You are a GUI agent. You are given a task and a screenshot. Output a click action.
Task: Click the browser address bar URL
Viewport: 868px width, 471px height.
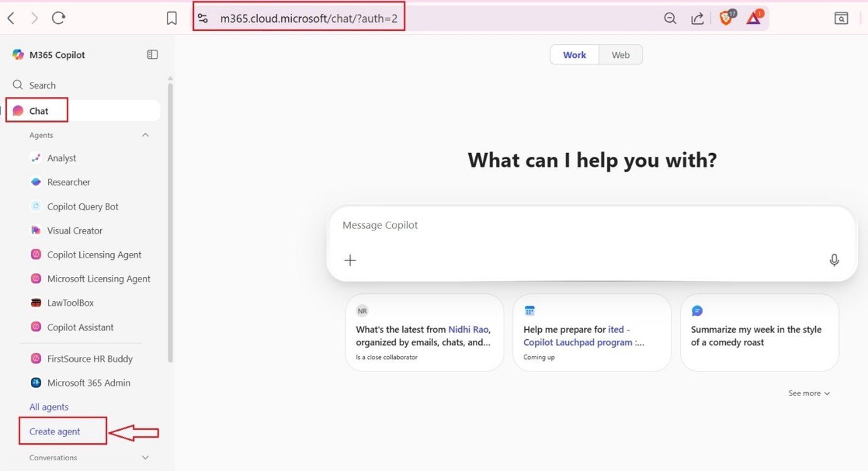coord(308,18)
